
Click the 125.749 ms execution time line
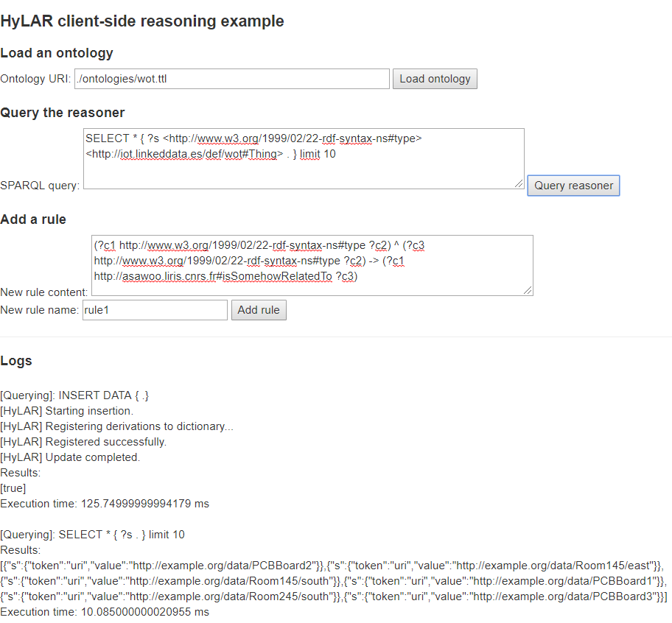105,504
